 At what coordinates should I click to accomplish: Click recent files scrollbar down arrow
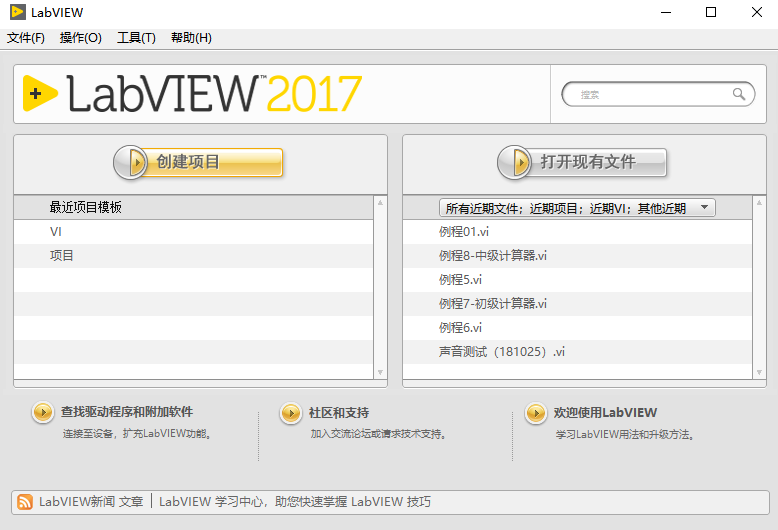759,373
